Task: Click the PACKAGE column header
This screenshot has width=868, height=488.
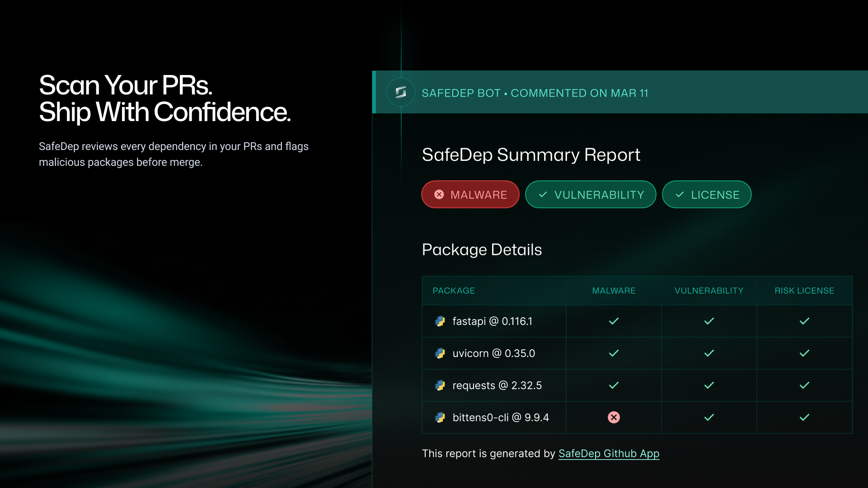Action: click(x=454, y=291)
